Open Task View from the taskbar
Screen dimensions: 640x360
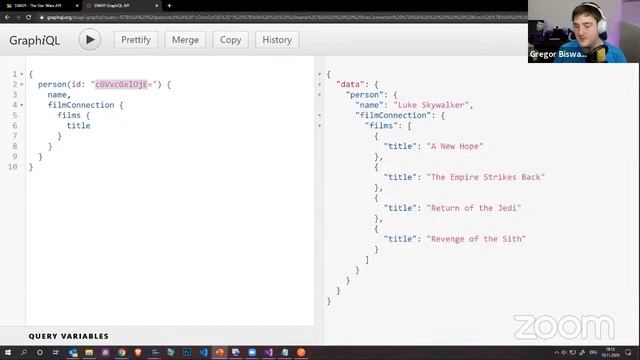[x=56, y=352]
